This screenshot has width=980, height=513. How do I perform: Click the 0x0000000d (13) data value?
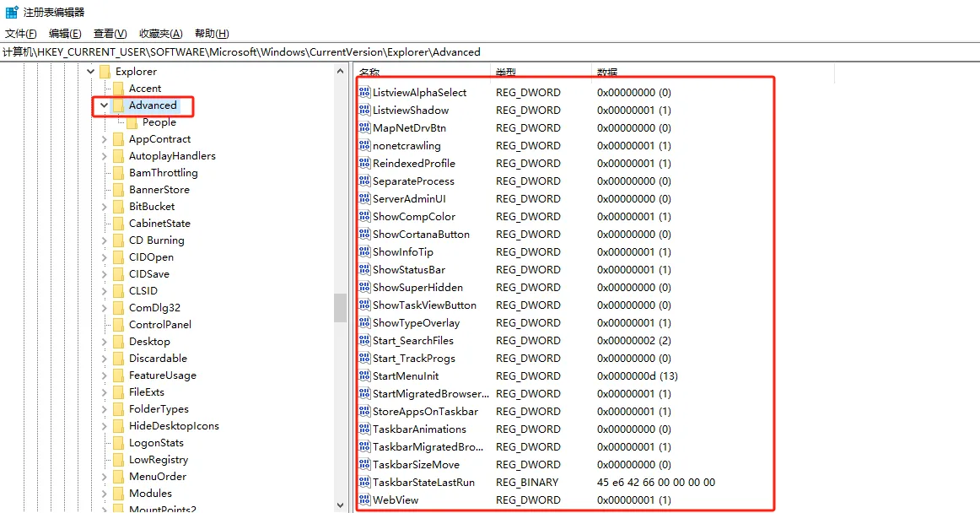coord(638,376)
